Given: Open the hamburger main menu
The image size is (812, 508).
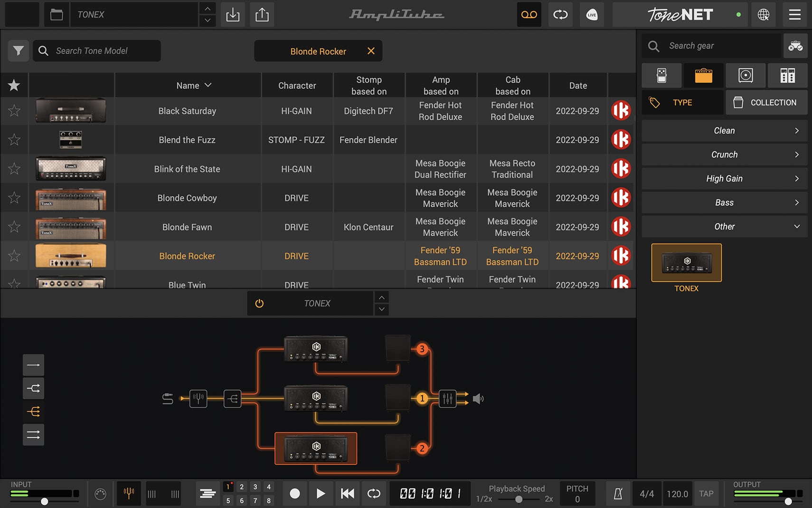Looking at the screenshot, I should 795,15.
